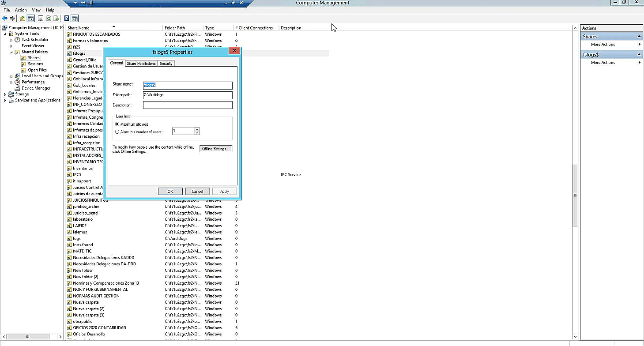Collapse the System Tools tree node
The width and height of the screenshot is (644, 346).
coord(5,34)
